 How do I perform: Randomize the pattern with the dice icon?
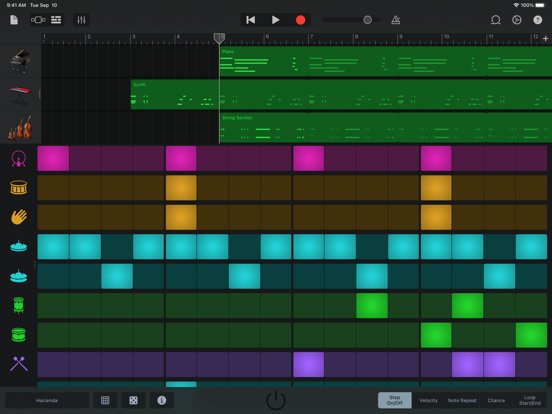133,400
